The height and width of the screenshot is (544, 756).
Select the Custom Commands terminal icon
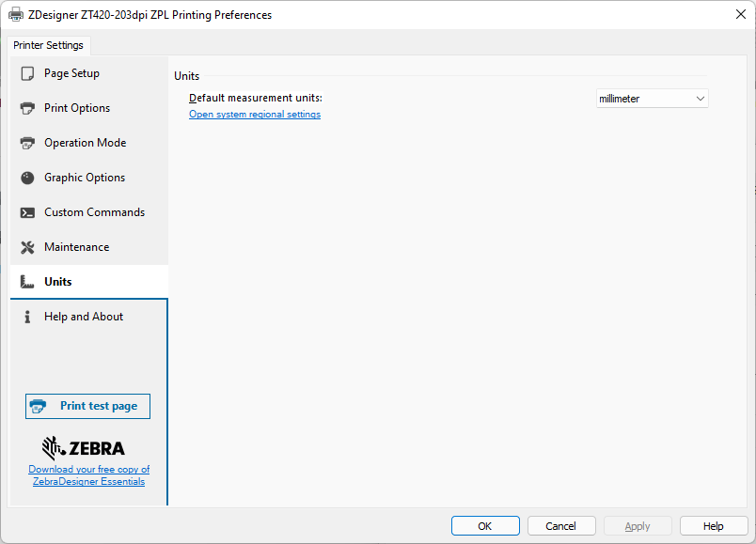tap(27, 212)
